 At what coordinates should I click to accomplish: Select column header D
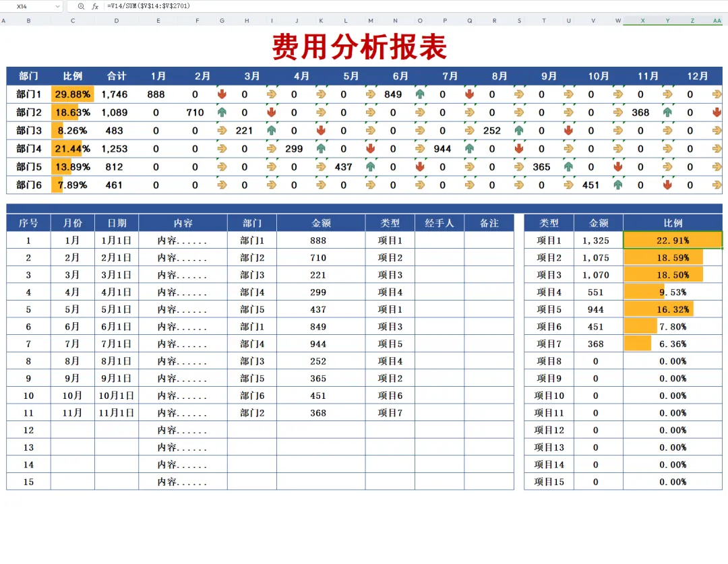click(x=117, y=20)
